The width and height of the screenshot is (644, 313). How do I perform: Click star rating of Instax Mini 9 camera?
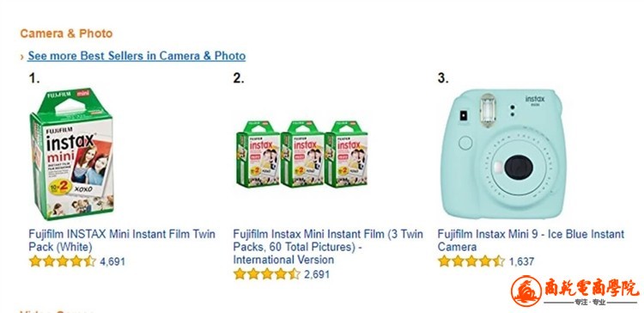(471, 261)
